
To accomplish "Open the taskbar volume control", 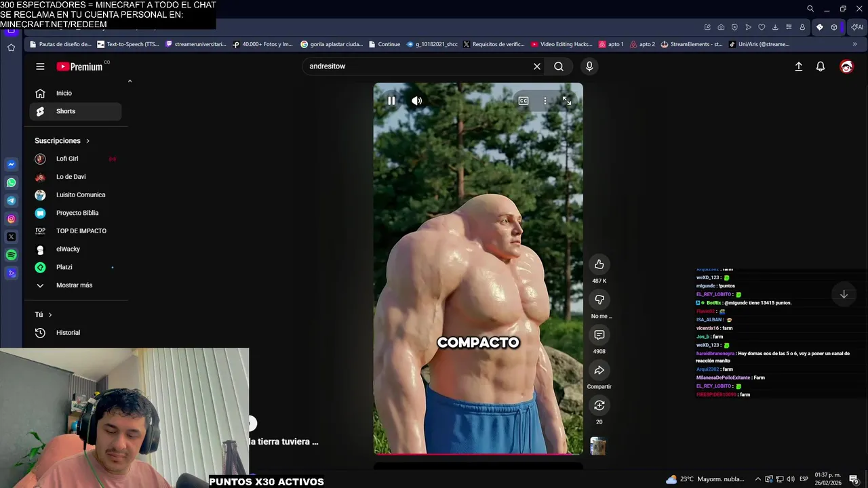I will click(790, 479).
